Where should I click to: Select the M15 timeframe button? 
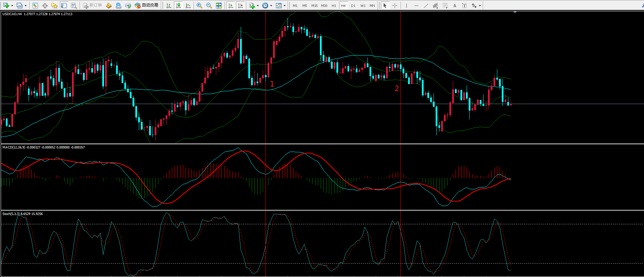pos(314,6)
